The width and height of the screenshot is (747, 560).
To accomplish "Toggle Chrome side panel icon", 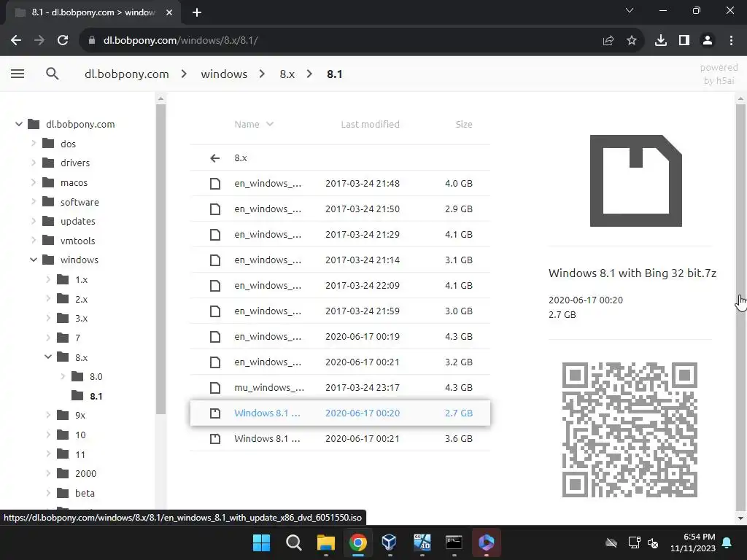I will (684, 41).
